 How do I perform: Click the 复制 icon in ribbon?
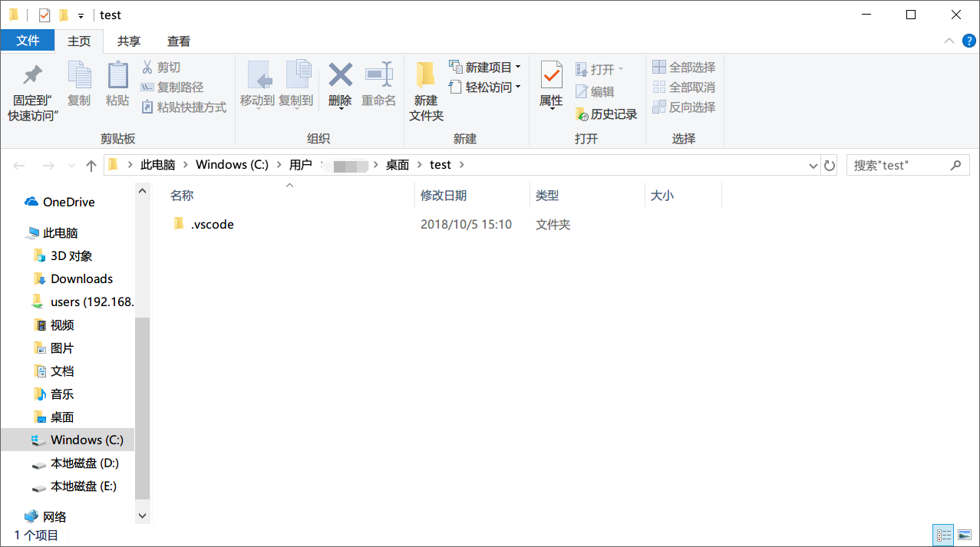point(79,75)
